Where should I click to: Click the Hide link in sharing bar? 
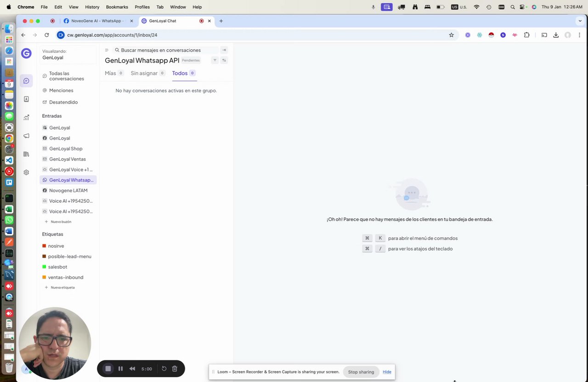[387, 372]
